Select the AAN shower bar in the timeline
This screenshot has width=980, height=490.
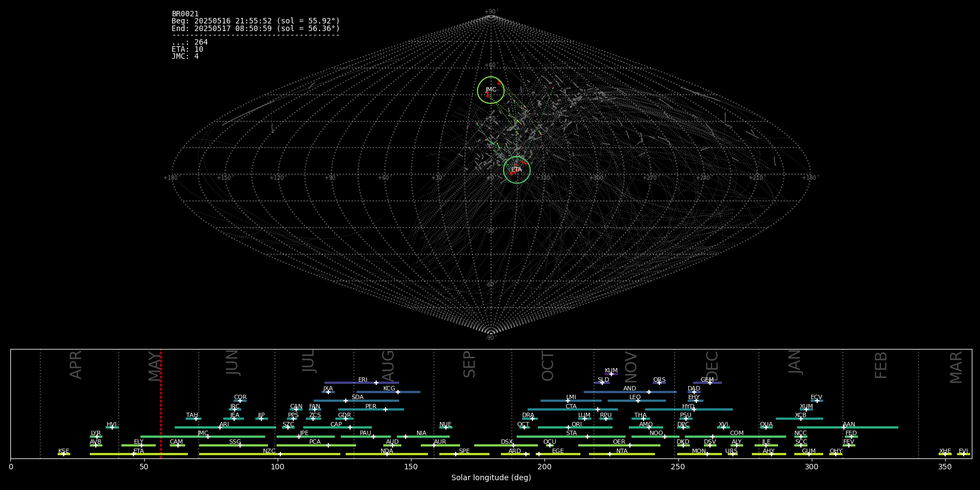pyautogui.click(x=848, y=427)
